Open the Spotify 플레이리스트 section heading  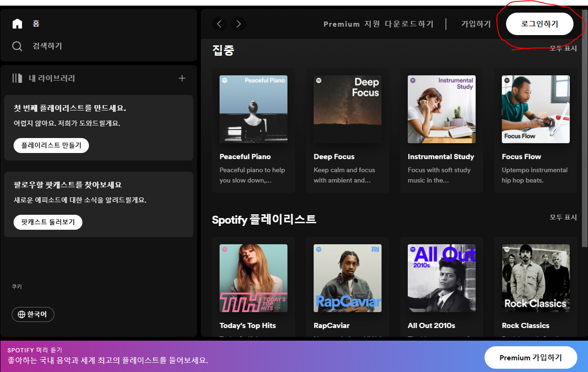[264, 219]
